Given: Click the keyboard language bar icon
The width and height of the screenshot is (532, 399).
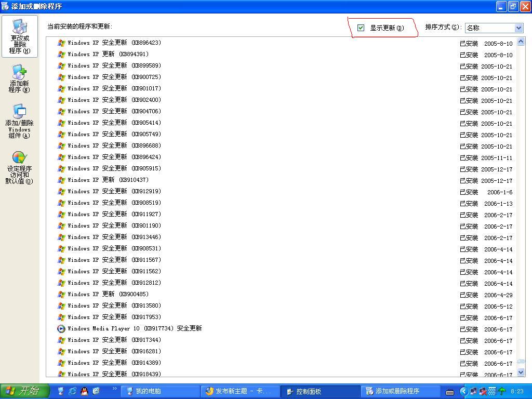Looking at the screenshot, I should pyautogui.click(x=450, y=392).
